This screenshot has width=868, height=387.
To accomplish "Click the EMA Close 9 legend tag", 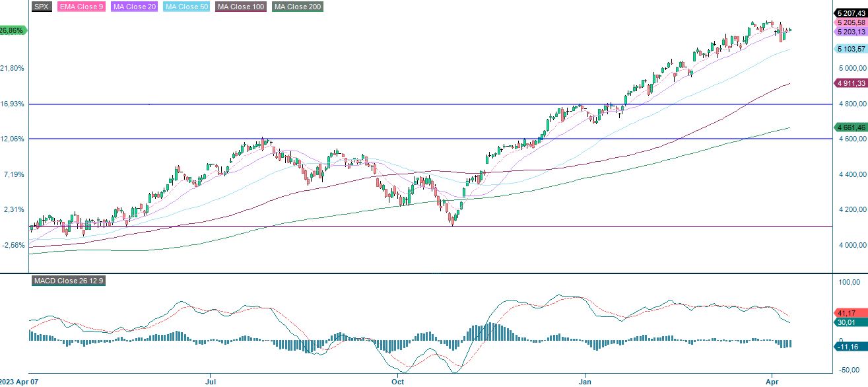I will (x=81, y=7).
